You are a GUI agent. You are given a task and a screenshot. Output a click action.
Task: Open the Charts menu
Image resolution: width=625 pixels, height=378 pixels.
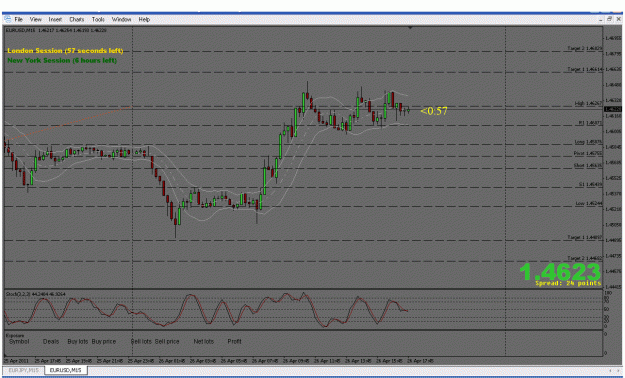(77, 19)
